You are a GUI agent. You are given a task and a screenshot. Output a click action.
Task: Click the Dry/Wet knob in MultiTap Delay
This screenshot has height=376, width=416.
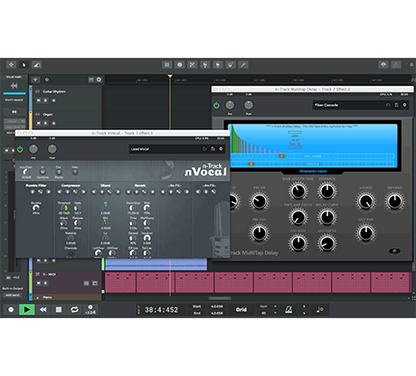click(395, 201)
